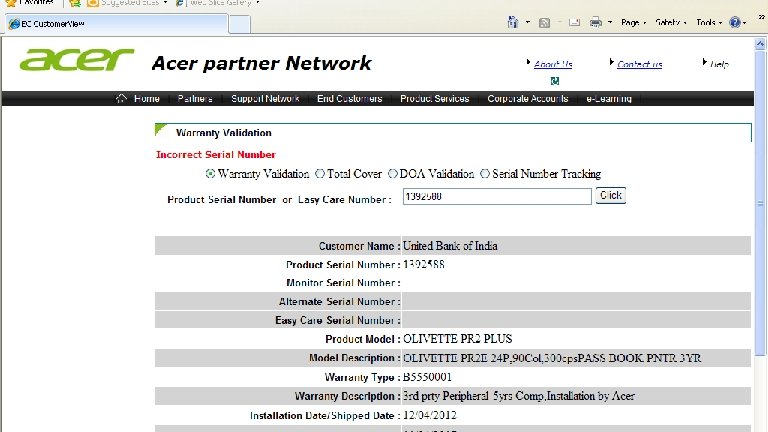Open a new browser tab
Screen dimensions: 768x432
(240, 24)
